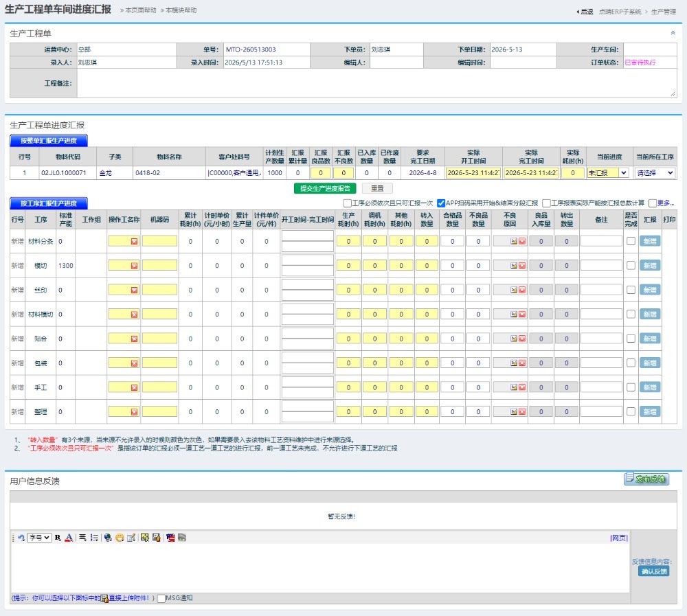Screen dimensions: 687x616
Task: Click the last gray icon in editor toolbar
Action: click(182, 538)
